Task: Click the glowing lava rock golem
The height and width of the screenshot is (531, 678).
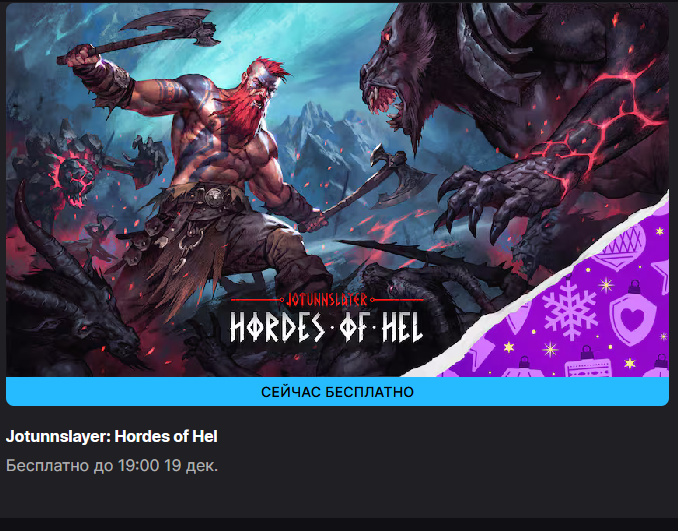Action: [78, 169]
